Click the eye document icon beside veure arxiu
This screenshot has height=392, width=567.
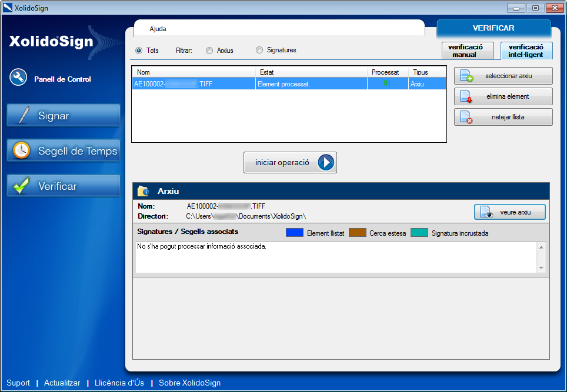[x=486, y=212]
